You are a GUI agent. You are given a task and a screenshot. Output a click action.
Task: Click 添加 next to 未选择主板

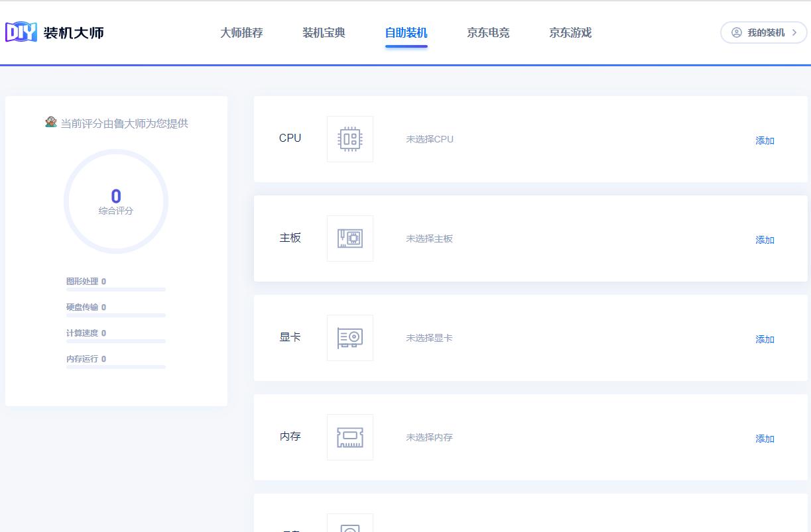[x=764, y=240]
